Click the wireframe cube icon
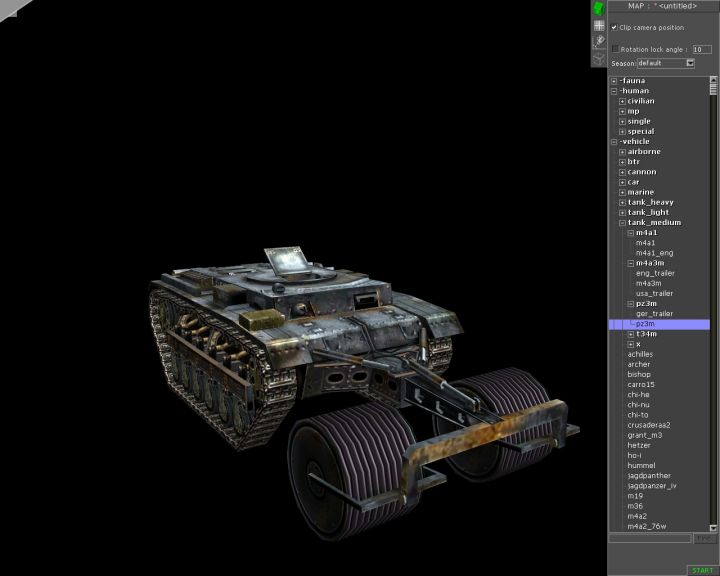The width and height of the screenshot is (720, 576). tap(598, 58)
